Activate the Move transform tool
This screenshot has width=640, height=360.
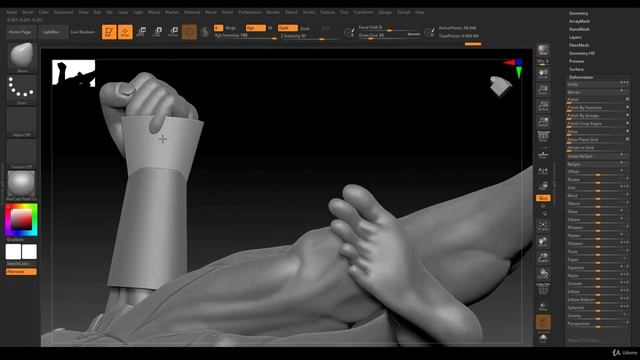coord(141,31)
